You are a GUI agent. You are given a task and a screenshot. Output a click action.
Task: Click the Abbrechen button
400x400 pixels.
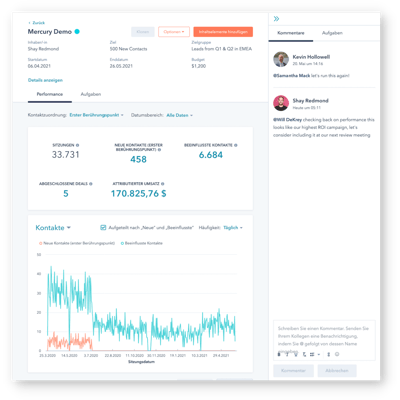pyautogui.click(x=337, y=371)
